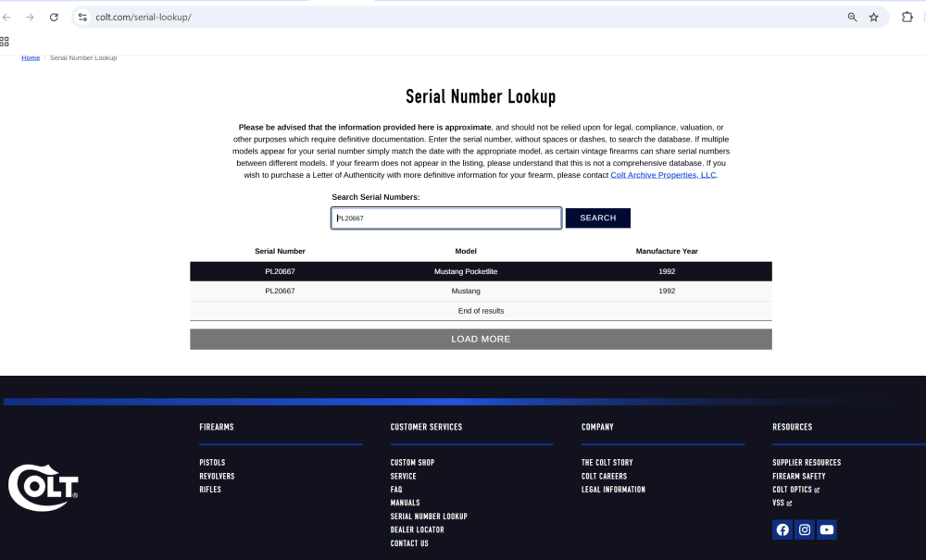Click the browser back arrow
The image size is (926, 560).
click(6, 17)
